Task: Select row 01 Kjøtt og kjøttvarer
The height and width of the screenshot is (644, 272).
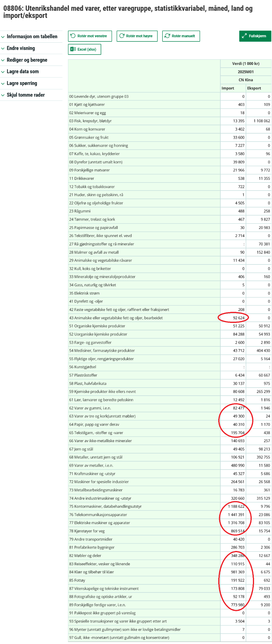Action: point(144,105)
